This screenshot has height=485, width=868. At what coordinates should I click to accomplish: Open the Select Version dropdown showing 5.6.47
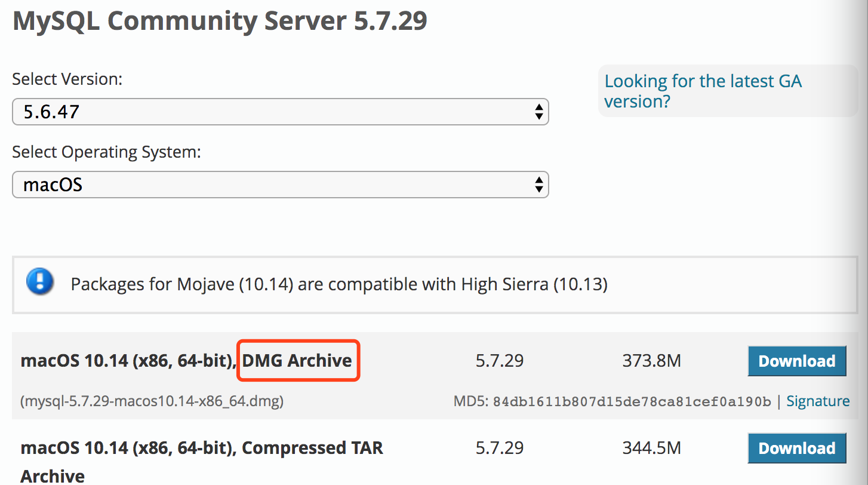point(280,112)
